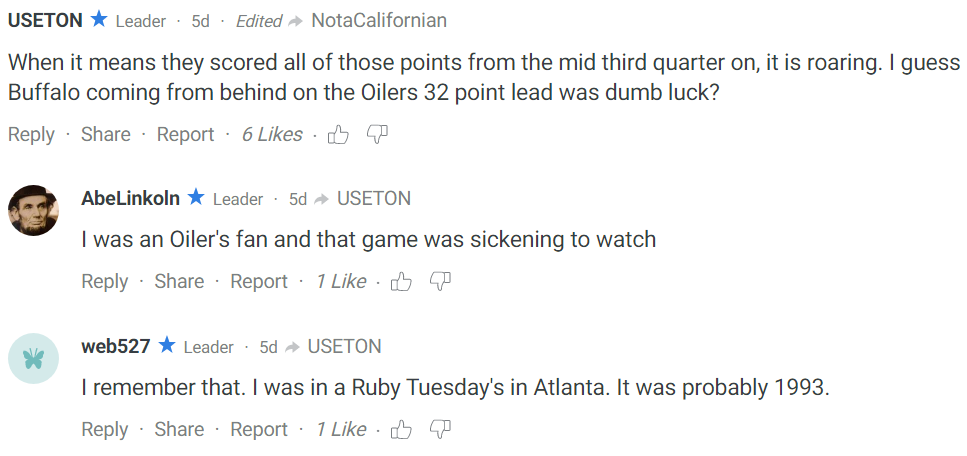Dislike USETON's comment with thumbs down
This screenshot has width=967, height=456.
pos(377,133)
